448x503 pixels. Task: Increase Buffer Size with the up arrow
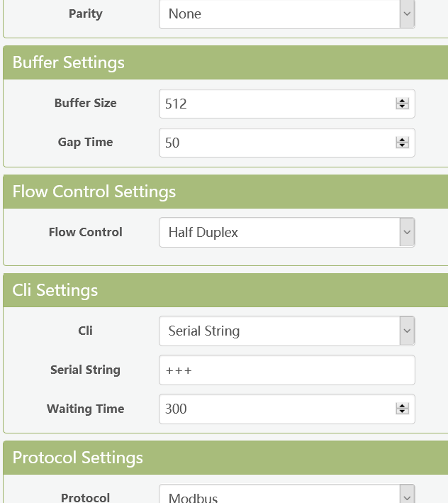point(403,101)
